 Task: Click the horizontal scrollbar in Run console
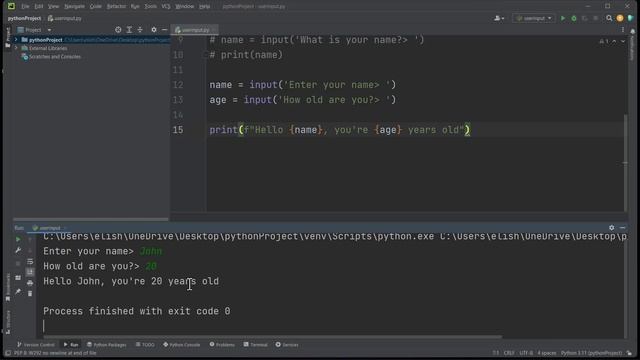(273, 337)
